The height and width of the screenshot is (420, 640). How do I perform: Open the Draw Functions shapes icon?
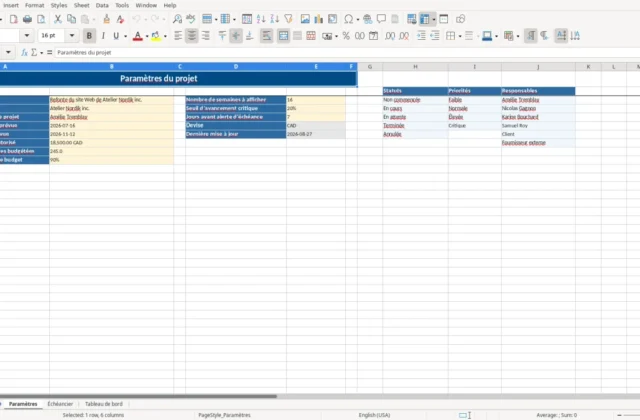click(x=460, y=19)
